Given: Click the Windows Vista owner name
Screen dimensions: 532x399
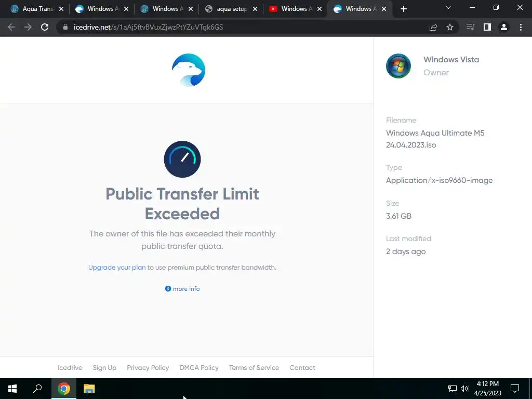Looking at the screenshot, I should pos(451,59).
